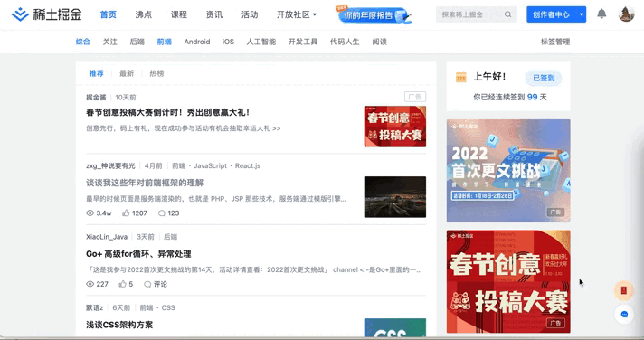Open the 你的年度报告 banner
Viewport: 644px width, 340px height.
[374, 15]
